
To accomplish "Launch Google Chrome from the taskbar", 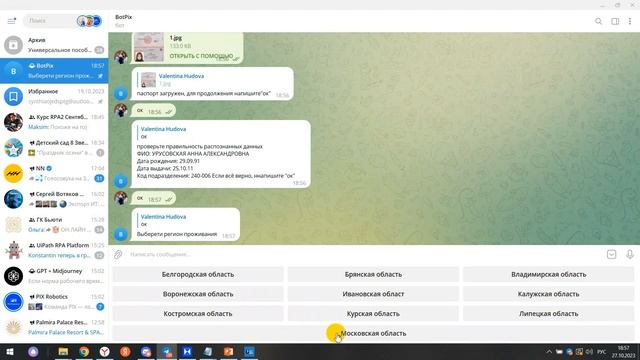I will tap(84, 351).
